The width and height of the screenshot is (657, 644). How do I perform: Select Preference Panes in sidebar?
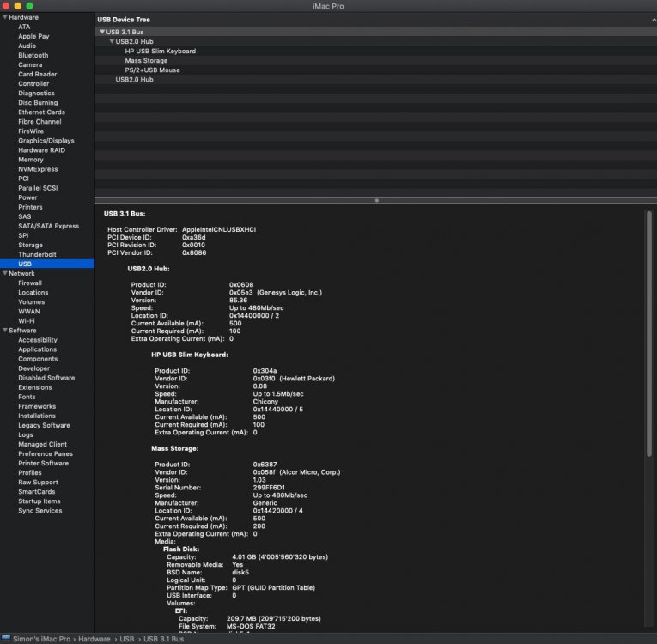click(x=46, y=453)
